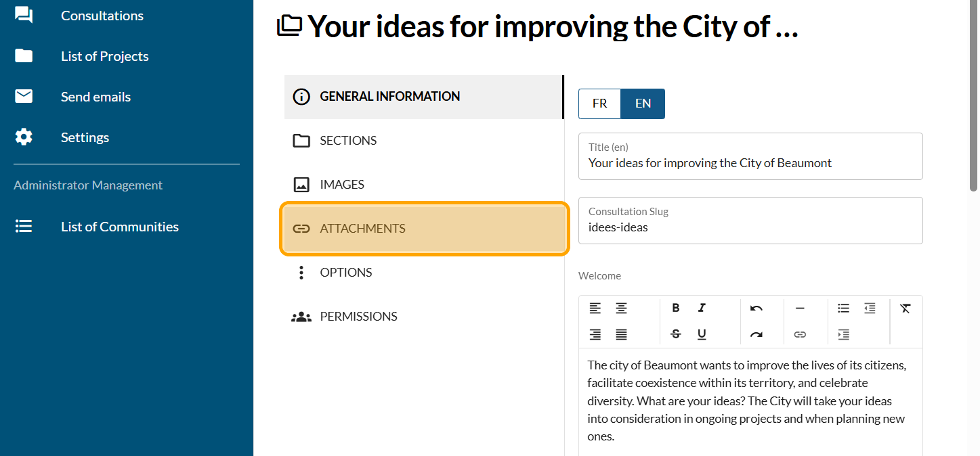The width and height of the screenshot is (980, 456).
Task: Justify the welcome text
Action: (621, 334)
